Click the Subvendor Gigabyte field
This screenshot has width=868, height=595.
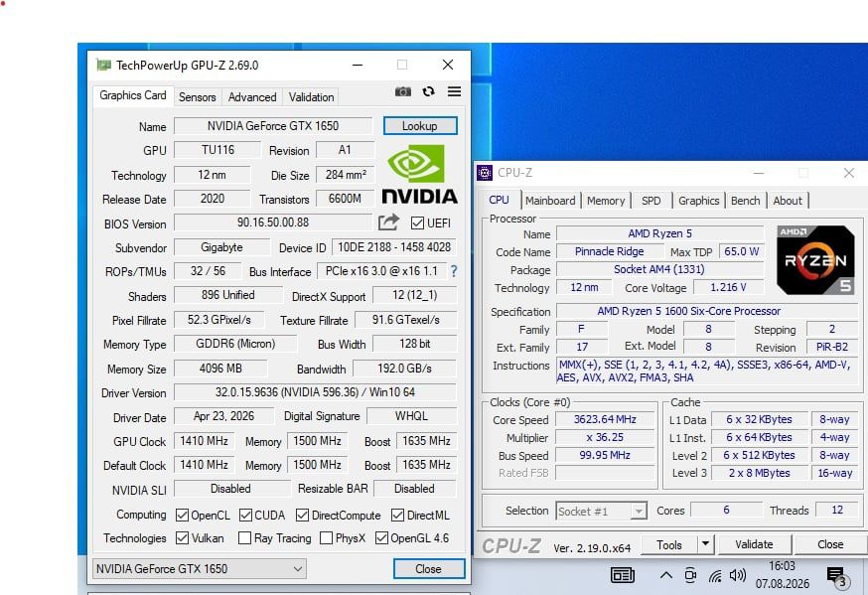pyautogui.click(x=221, y=247)
